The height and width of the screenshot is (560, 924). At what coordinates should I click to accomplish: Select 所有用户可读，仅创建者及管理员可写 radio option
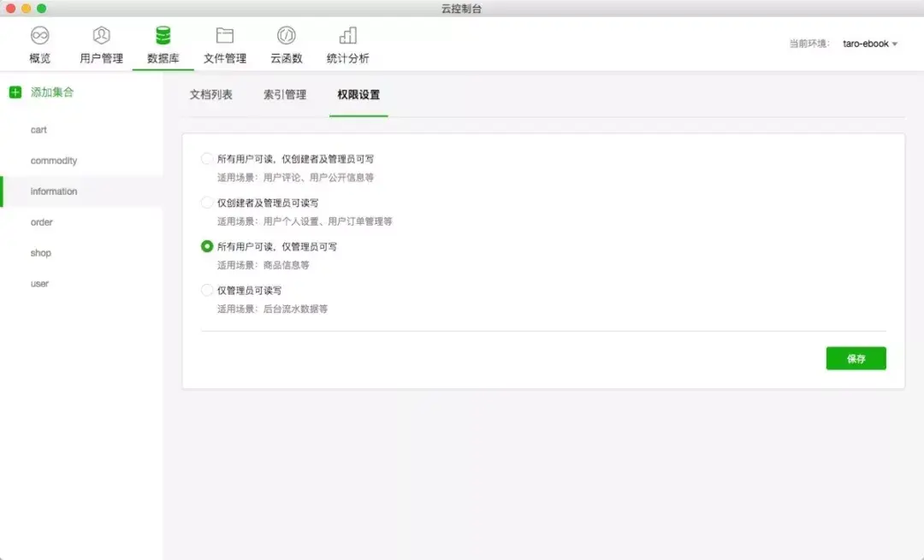[x=207, y=159]
